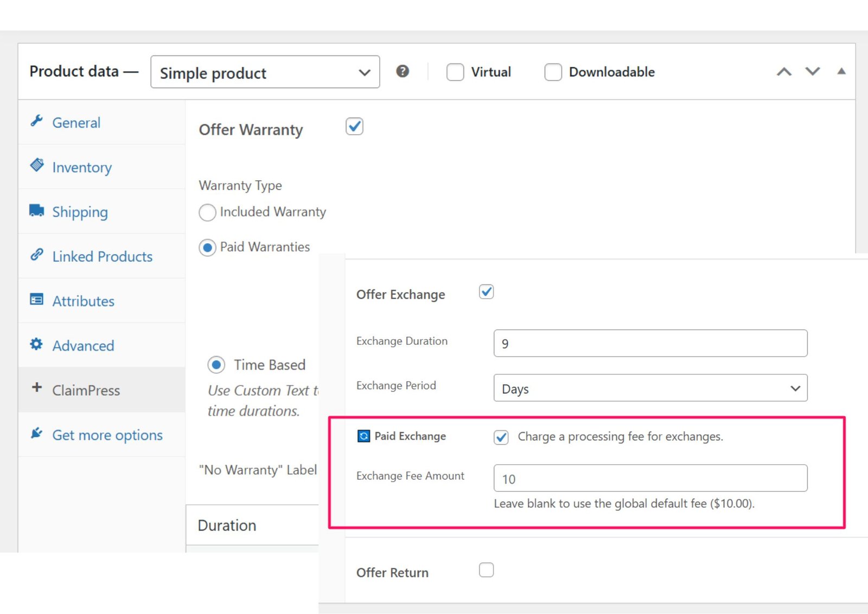Select the Included Warranty radio button
Image resolution: width=868 pixels, height=614 pixels.
[207, 213]
